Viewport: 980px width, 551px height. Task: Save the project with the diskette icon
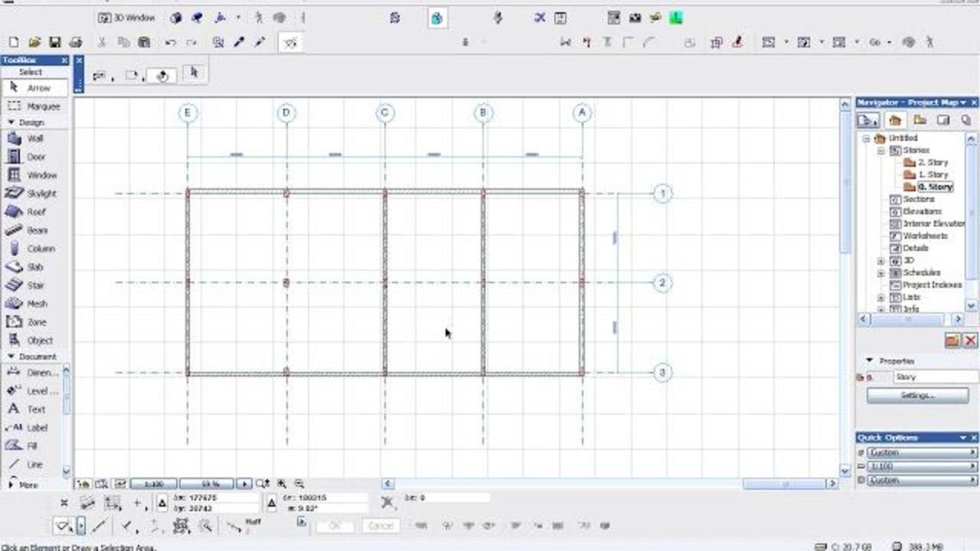click(55, 43)
